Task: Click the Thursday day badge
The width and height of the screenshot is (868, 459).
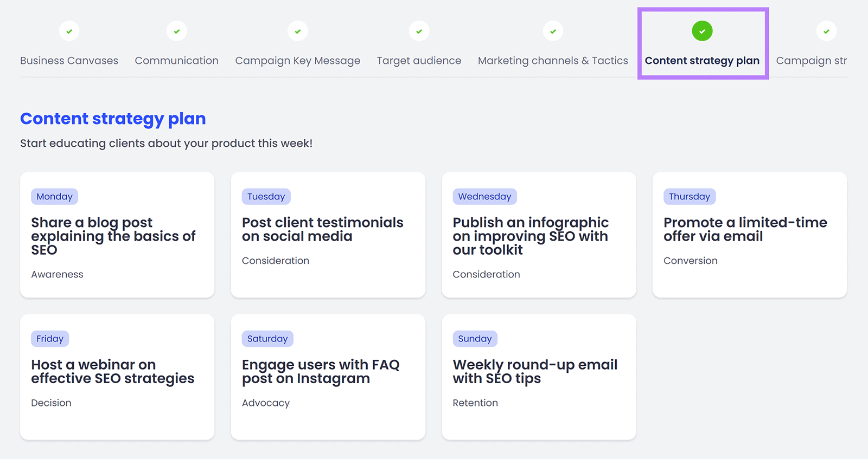Action: point(689,197)
